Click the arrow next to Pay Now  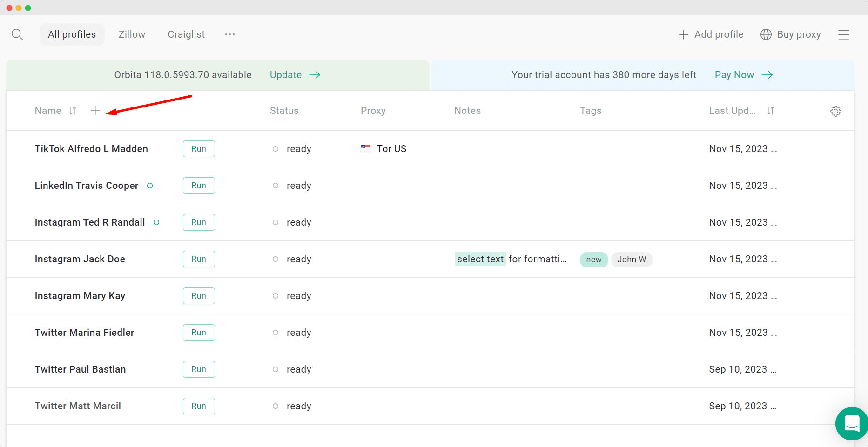click(x=767, y=75)
